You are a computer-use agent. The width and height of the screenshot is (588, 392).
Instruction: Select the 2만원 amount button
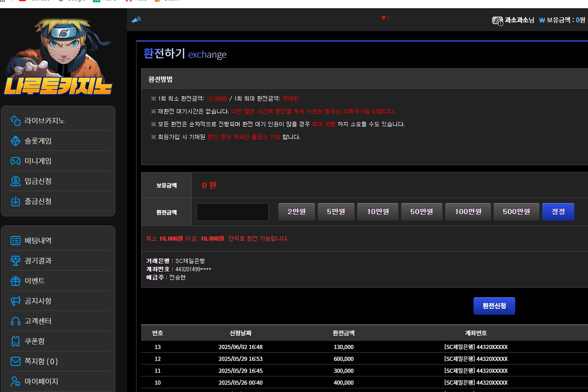coord(297,212)
